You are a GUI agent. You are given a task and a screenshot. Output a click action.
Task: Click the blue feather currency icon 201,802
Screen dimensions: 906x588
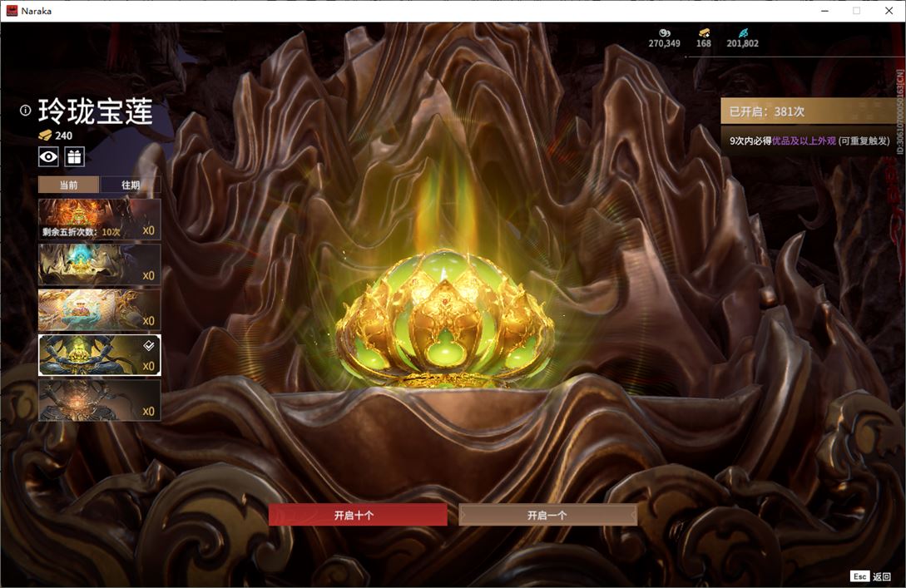point(742,33)
